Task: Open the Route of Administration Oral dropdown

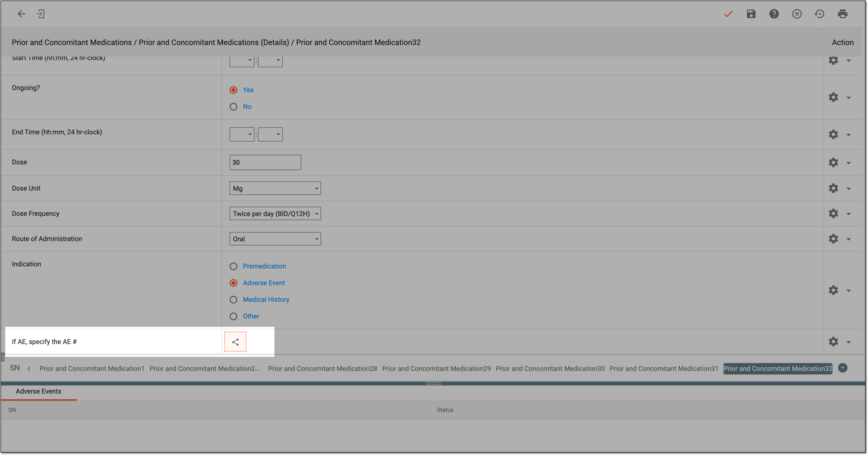Action: [275, 239]
